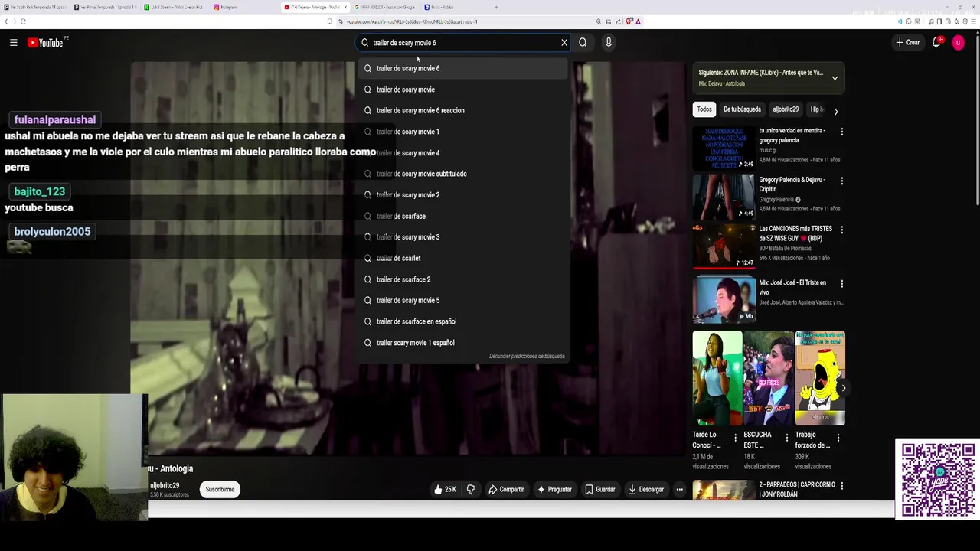Pick suggestion 'trailer de scary movie 1'
This screenshot has height=551, width=980.
[x=464, y=132]
